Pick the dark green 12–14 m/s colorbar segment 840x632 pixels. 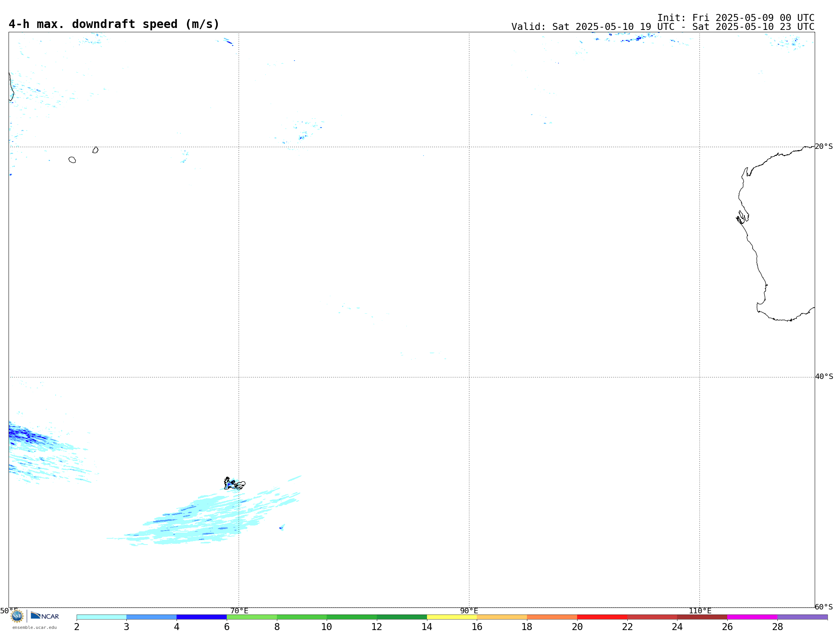point(402,617)
